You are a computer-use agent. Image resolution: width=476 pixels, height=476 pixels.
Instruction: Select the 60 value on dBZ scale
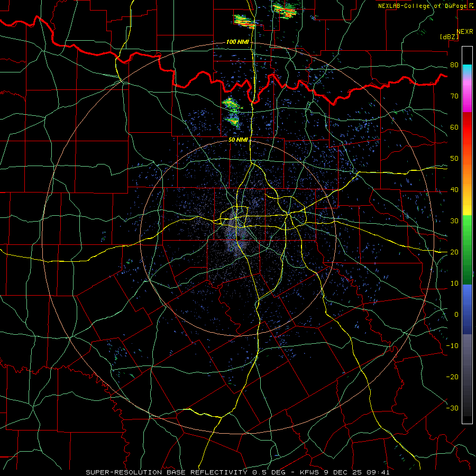point(454,127)
